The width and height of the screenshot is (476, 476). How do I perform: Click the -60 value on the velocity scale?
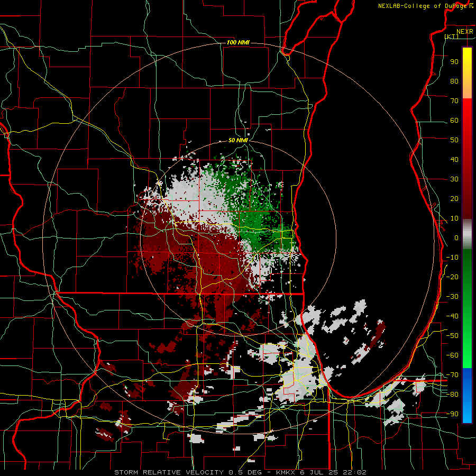[452, 355]
